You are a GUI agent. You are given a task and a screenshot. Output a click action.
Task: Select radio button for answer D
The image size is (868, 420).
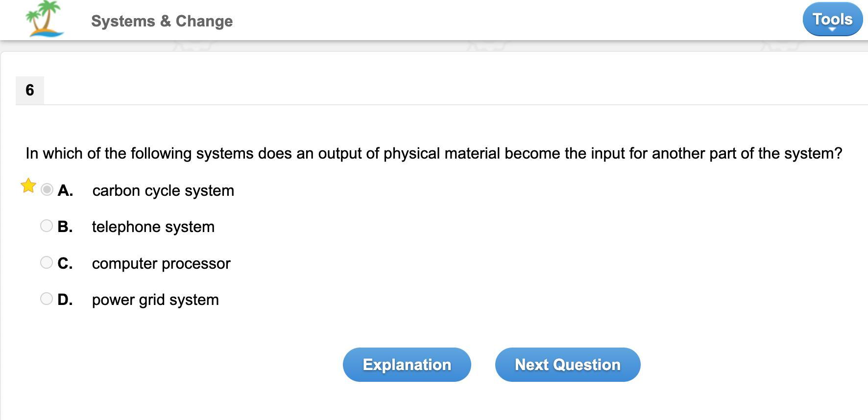coord(47,299)
